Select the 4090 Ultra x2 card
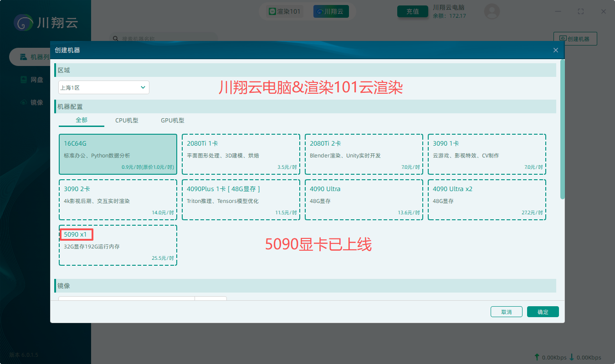This screenshot has width=615, height=364. (x=487, y=200)
